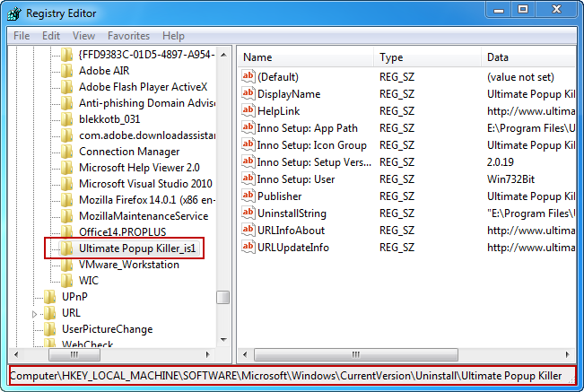Open the Edit menu
Viewport: 584px width, 392px height.
[x=50, y=36]
